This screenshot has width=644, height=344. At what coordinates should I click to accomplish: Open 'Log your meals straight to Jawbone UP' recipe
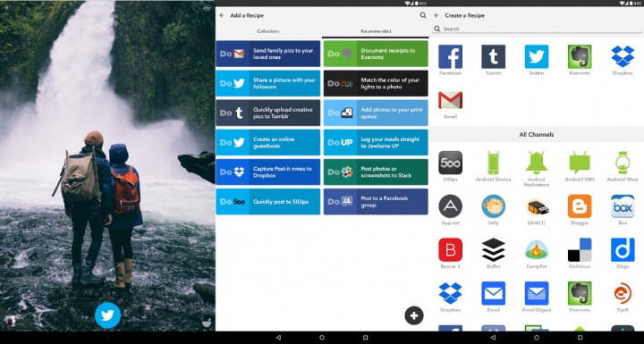click(376, 142)
